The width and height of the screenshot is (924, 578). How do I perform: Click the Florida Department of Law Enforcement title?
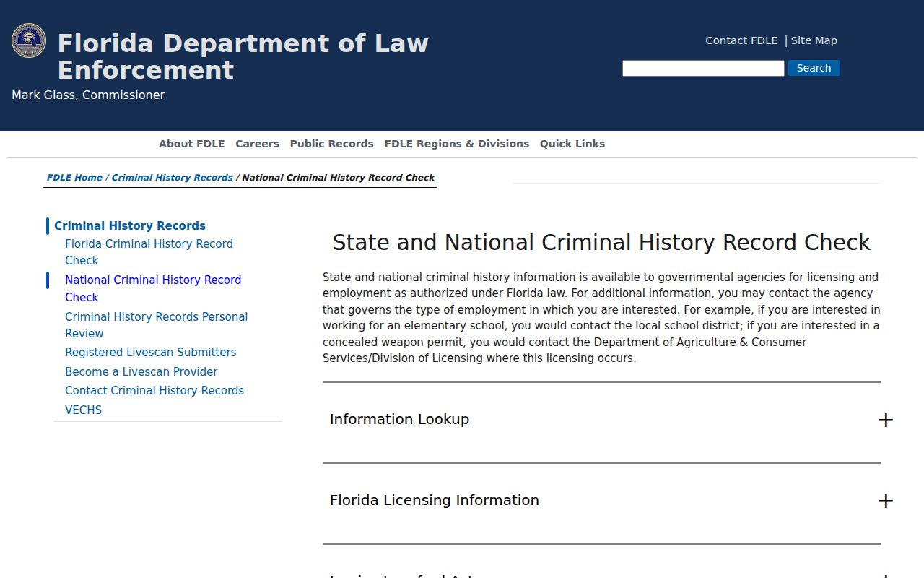[243, 56]
